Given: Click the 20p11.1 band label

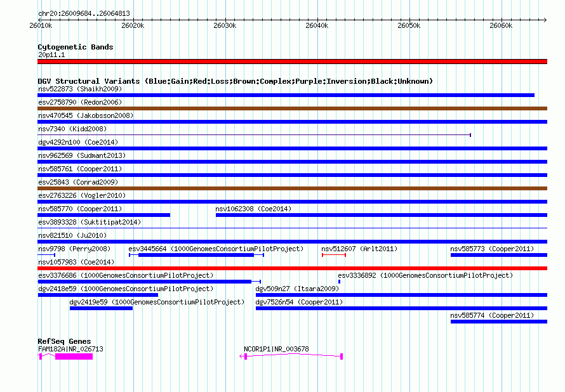Looking at the screenshot, I should point(51,55).
